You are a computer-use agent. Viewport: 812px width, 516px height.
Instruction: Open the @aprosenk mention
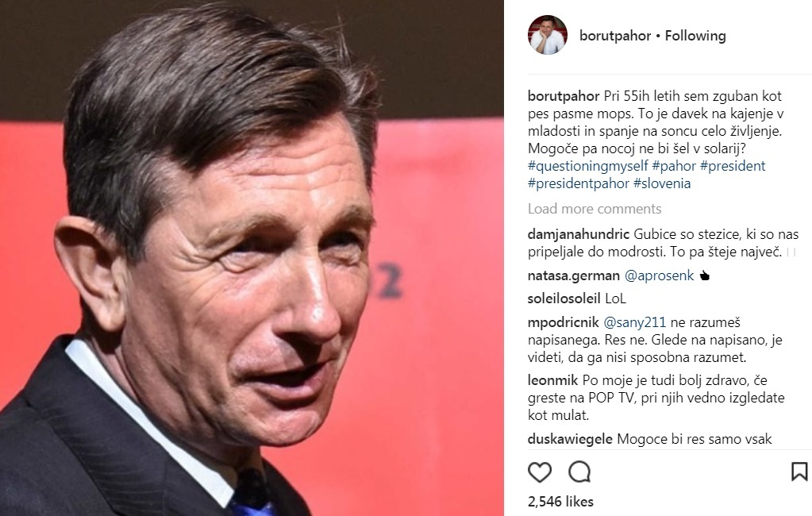tap(659, 275)
